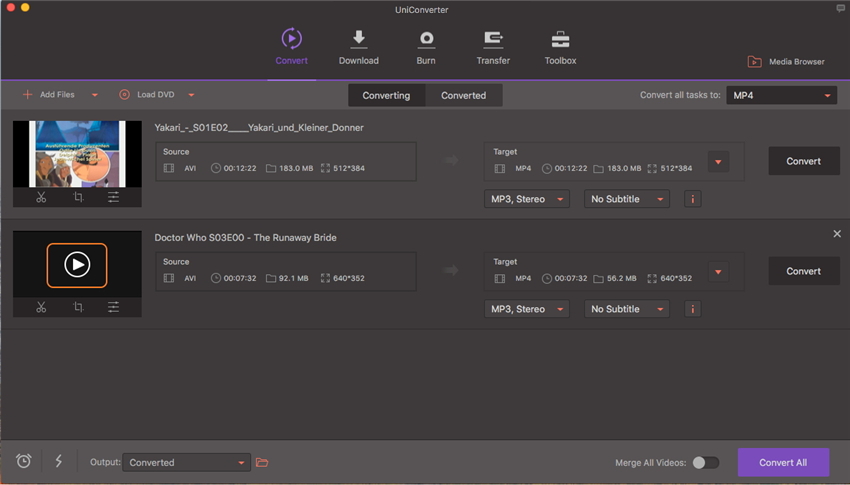850x485 pixels.
Task: Click Load DVD
Action: pyautogui.click(x=147, y=95)
